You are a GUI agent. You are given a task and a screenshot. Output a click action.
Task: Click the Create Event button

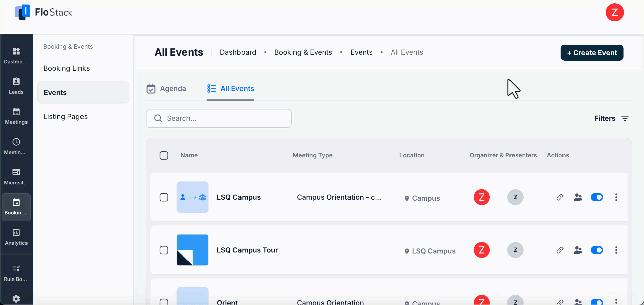592,53
